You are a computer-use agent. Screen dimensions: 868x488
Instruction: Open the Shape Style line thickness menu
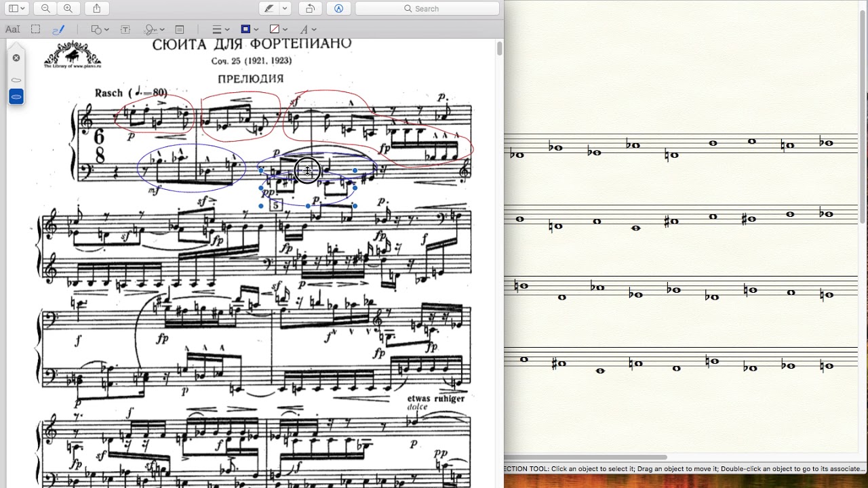[x=220, y=29]
